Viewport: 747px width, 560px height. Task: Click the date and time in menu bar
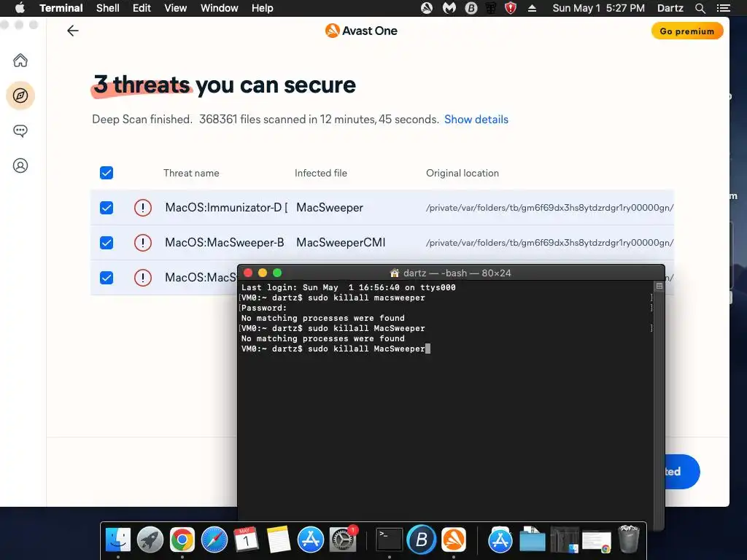coord(598,8)
